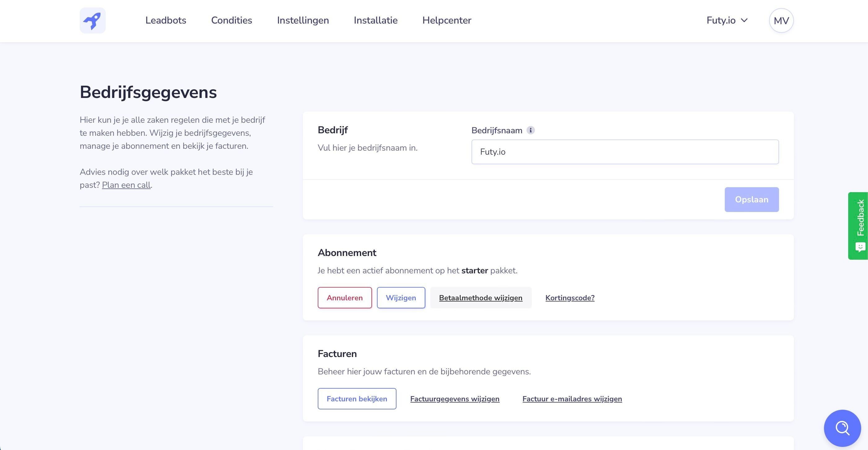Follow the Plan een call link

(x=126, y=185)
